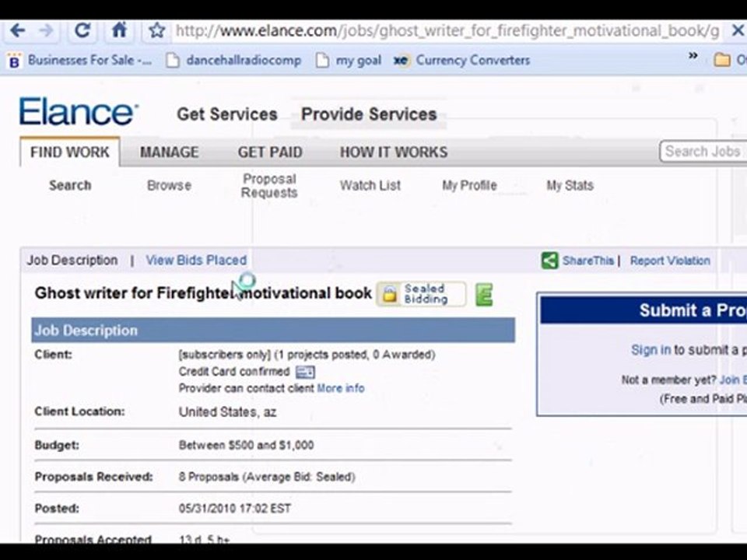Click the Sealed Bidding lock badge
The height and width of the screenshot is (560, 747).
(x=421, y=294)
